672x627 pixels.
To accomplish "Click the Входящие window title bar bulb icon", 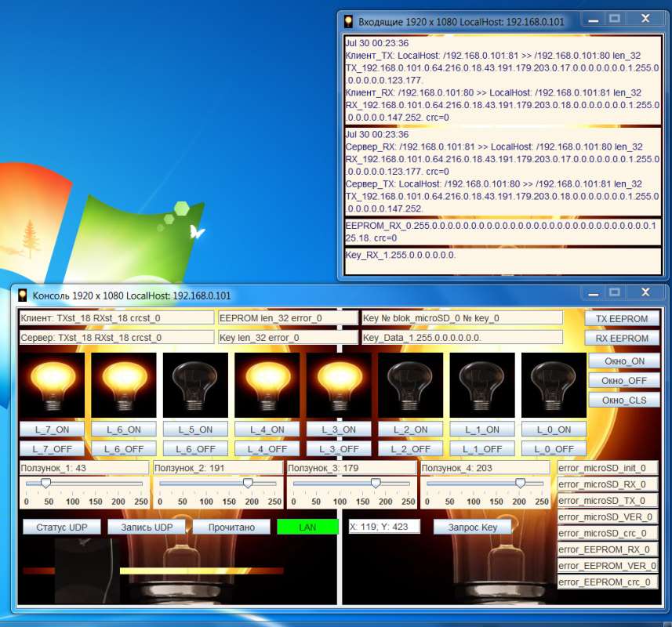I will click(x=349, y=21).
